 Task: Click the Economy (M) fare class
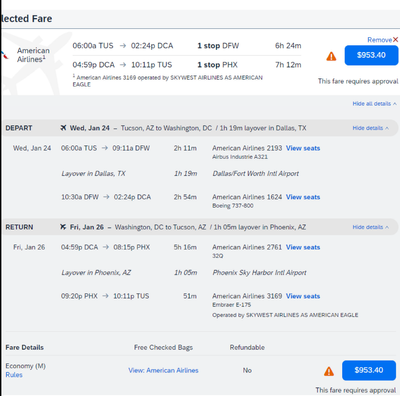[x=25, y=366]
